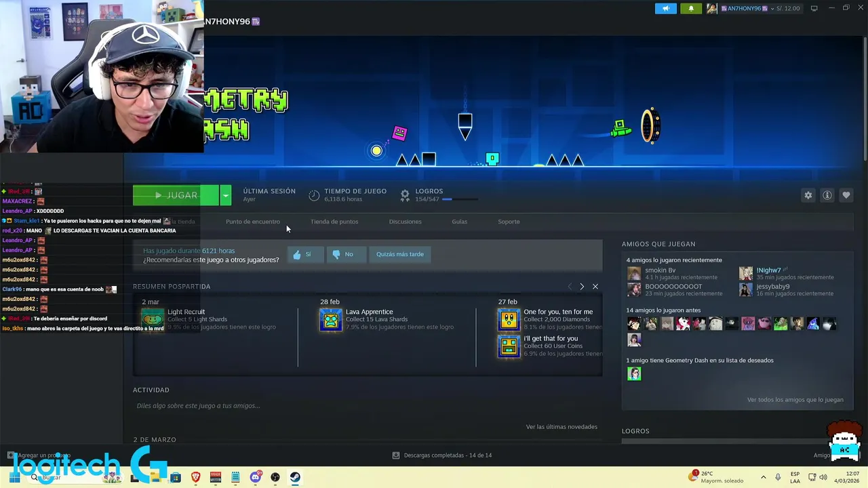The image size is (868, 488).
Task: Click the ÚLTIMA SESIÓN Ayer label
Action: tap(269, 195)
